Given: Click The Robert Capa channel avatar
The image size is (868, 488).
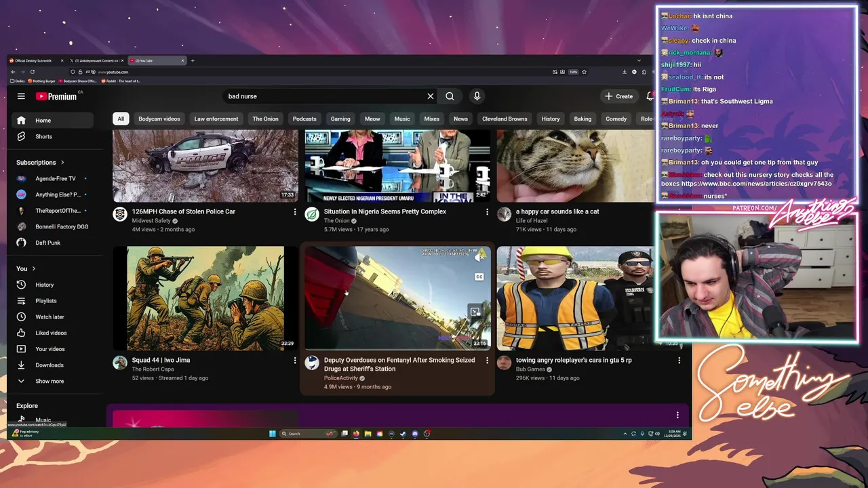Looking at the screenshot, I should point(120,363).
